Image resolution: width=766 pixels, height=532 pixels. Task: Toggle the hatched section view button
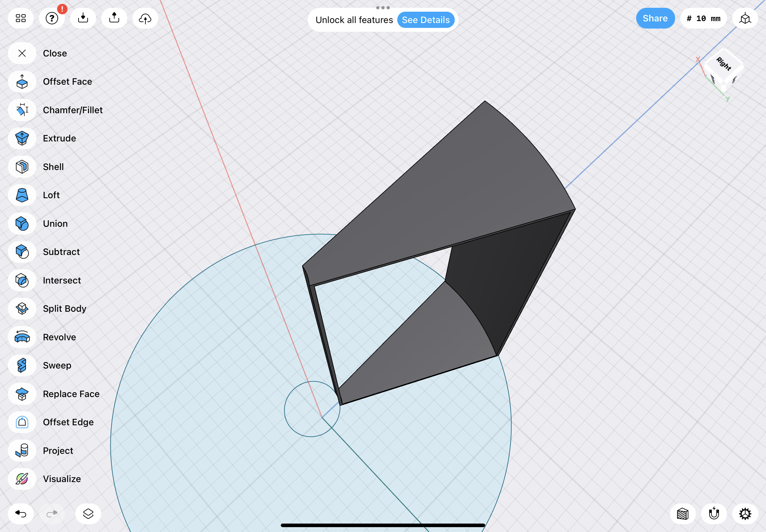pos(682,514)
